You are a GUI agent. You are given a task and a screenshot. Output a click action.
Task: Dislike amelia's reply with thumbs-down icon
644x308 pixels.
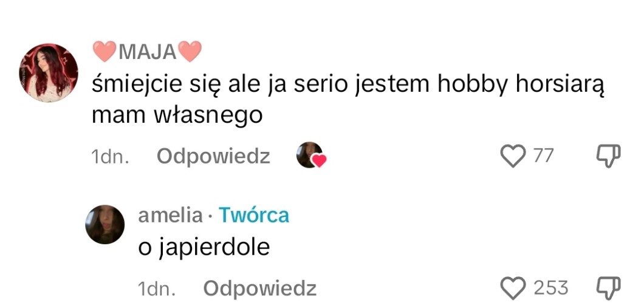click(x=608, y=288)
